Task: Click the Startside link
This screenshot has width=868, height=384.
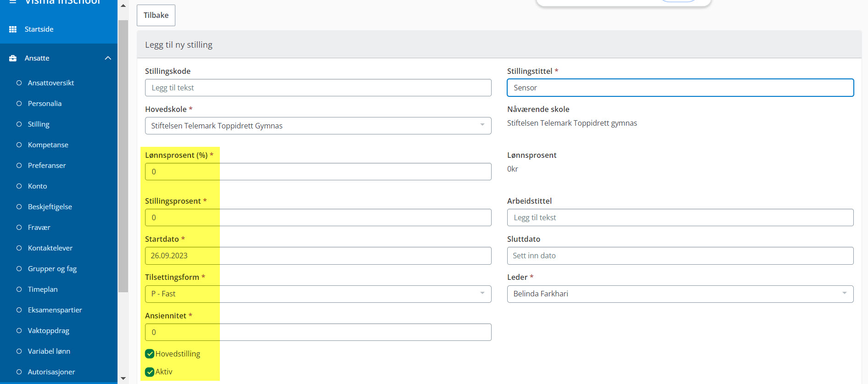Action: coord(39,29)
